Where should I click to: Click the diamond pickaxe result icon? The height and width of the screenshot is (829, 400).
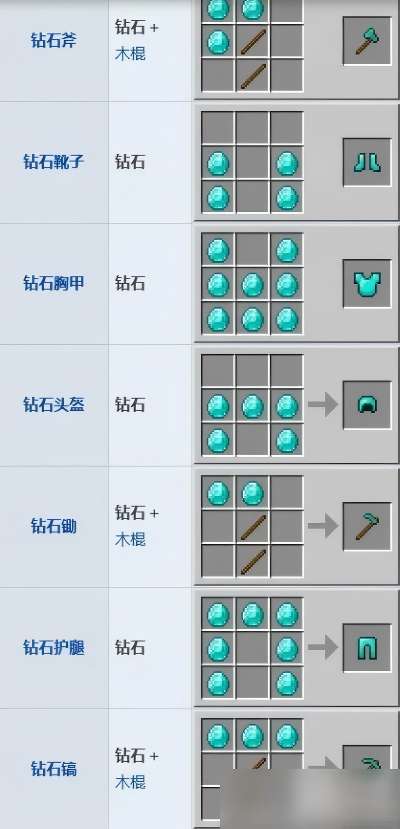pos(367,762)
